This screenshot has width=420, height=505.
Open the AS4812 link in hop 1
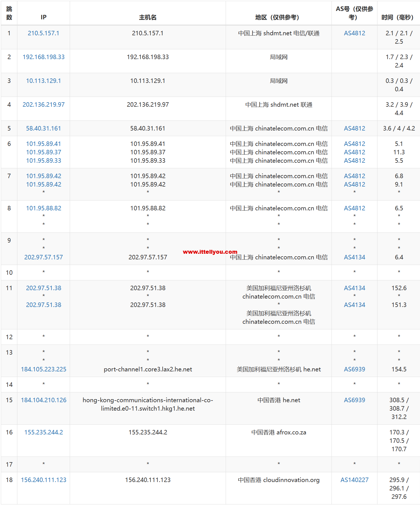[354, 33]
